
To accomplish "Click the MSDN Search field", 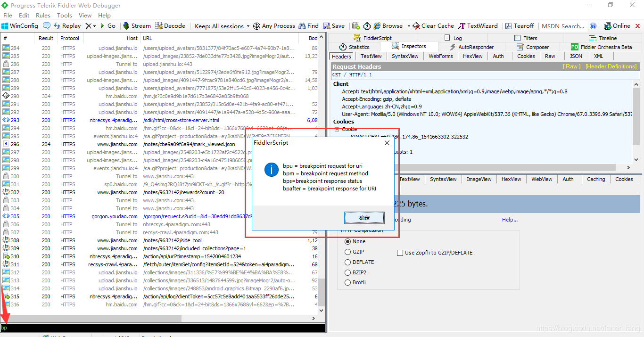I will click(563, 26).
